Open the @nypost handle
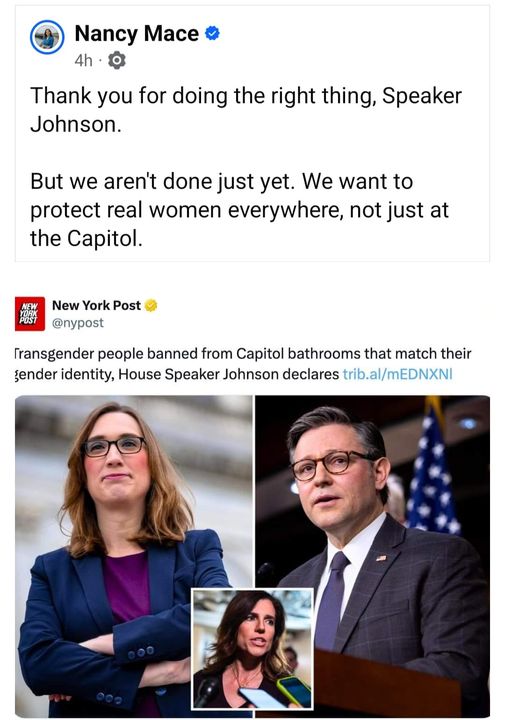 [78, 323]
